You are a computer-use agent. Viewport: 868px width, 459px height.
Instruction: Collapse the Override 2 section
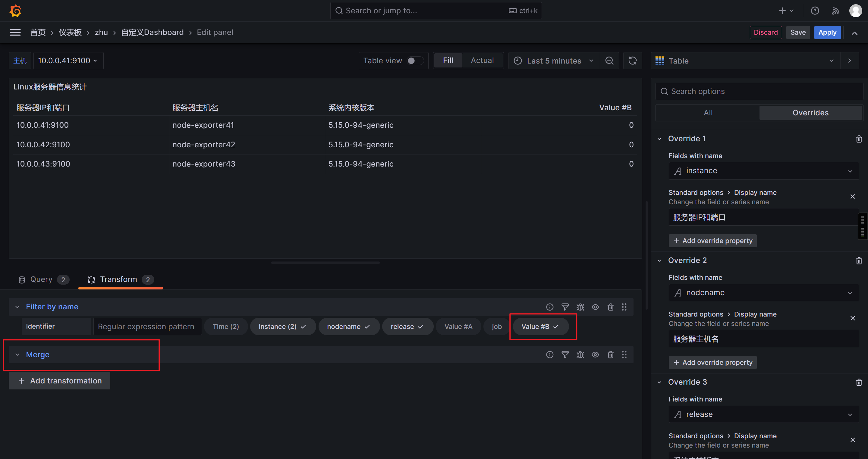[x=659, y=260]
